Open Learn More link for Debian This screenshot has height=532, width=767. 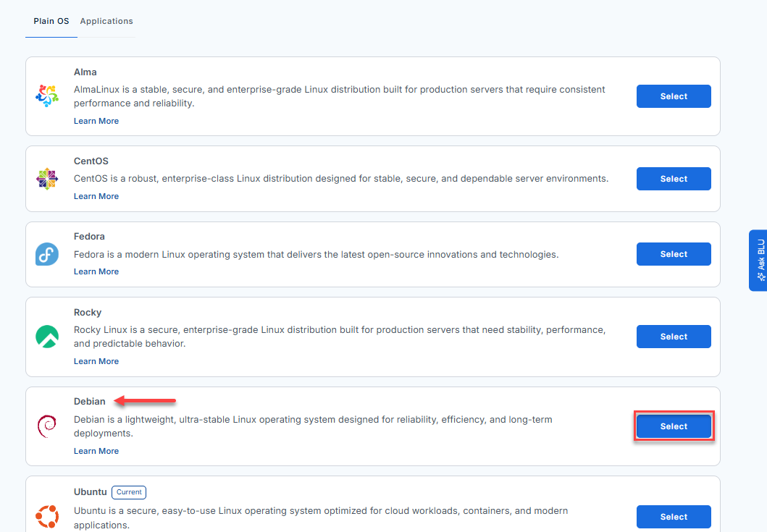pyautogui.click(x=96, y=451)
